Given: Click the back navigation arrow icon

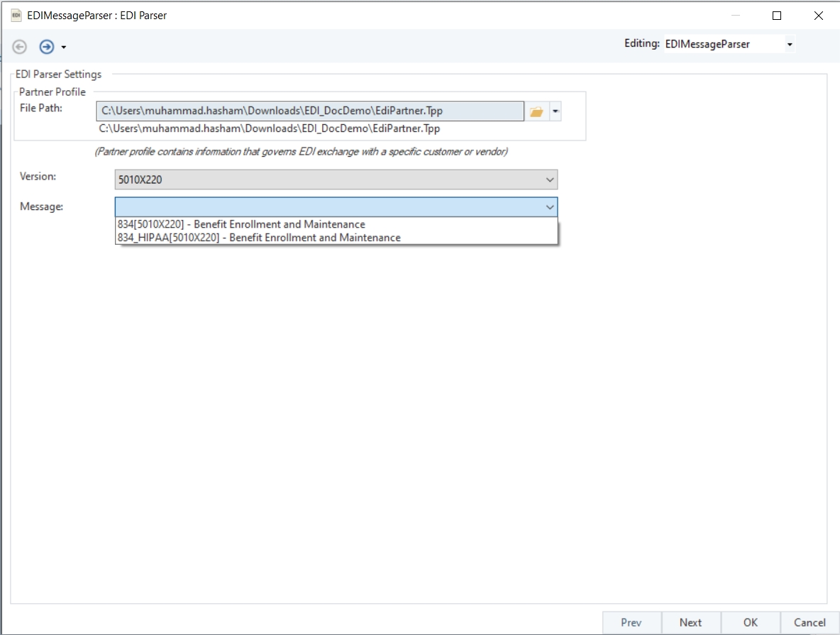Looking at the screenshot, I should (20, 47).
